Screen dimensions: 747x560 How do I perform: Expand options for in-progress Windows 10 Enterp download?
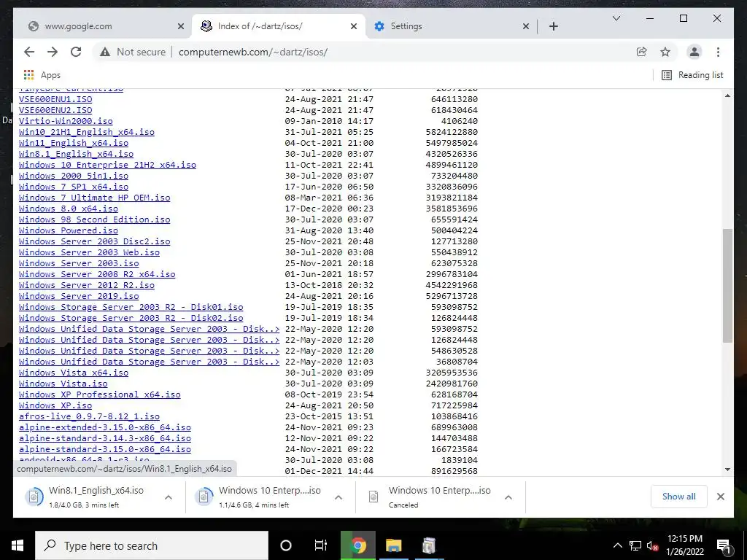click(x=338, y=497)
